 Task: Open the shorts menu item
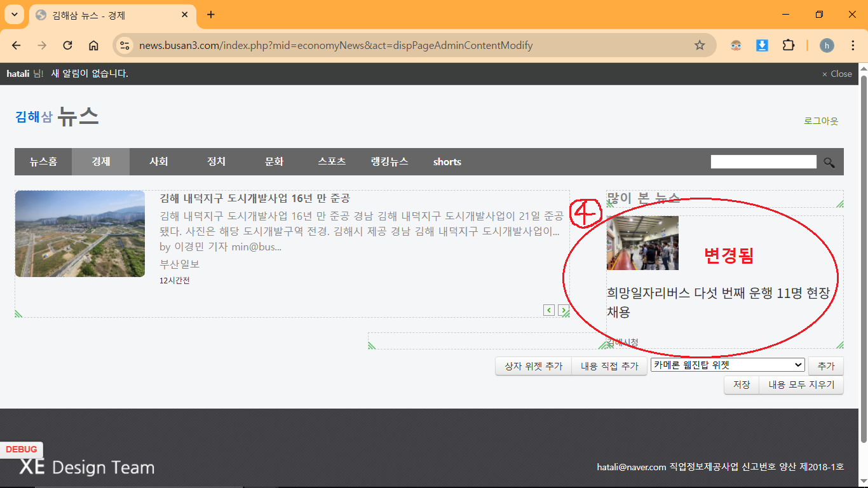(x=447, y=162)
